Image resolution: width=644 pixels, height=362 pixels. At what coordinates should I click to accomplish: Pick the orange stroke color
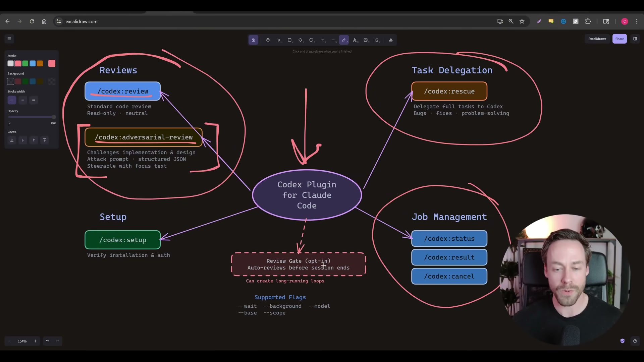[40, 63]
